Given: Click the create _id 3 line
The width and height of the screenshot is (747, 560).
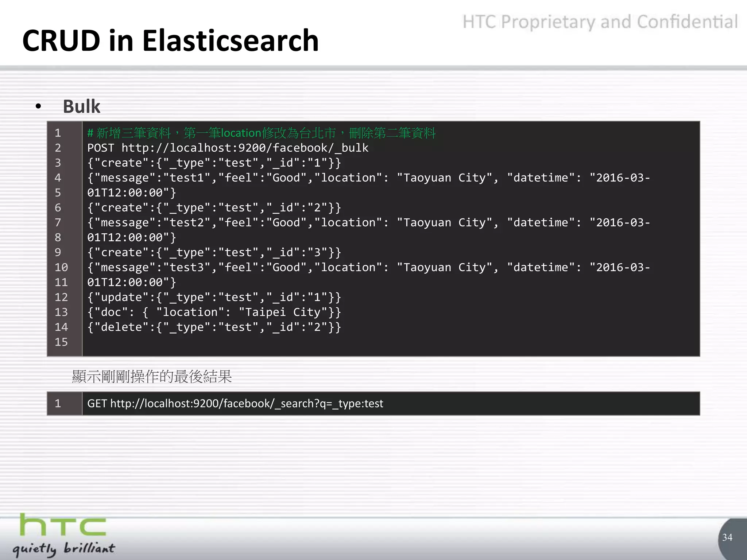Looking at the screenshot, I should coord(214,253).
